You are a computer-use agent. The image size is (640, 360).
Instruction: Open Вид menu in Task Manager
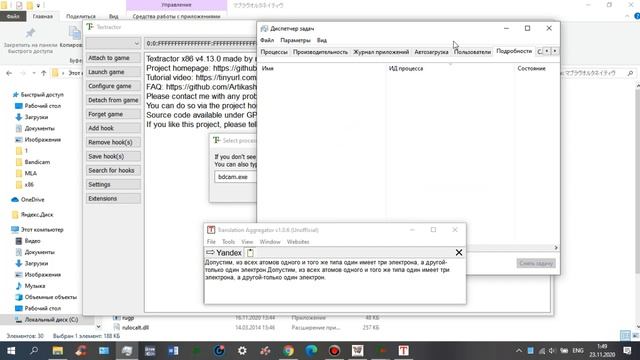[322, 40]
